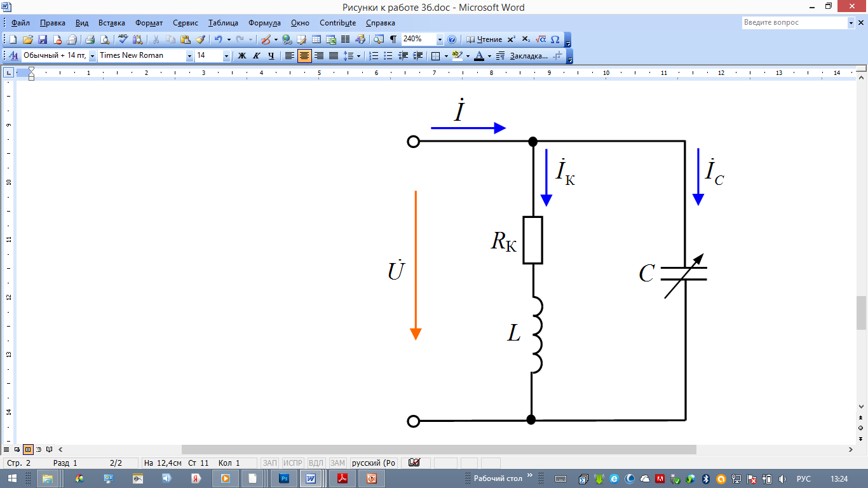Justify the paragraph text
Image resolution: width=868 pixels, height=488 pixels.
point(334,56)
